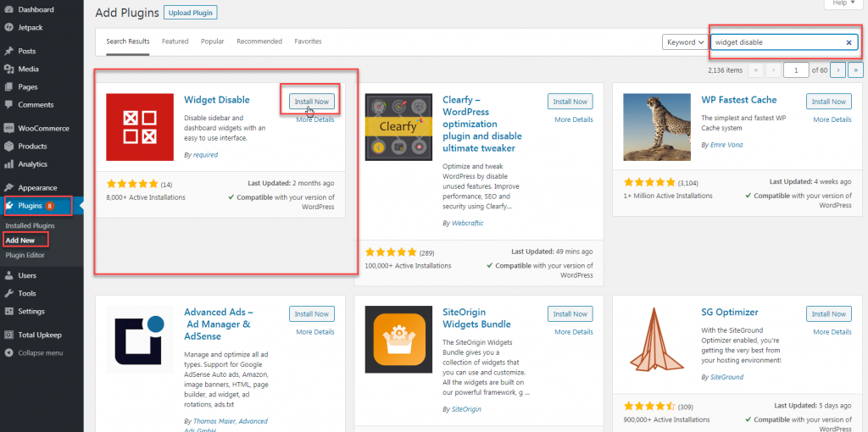The width and height of the screenshot is (868, 432).
Task: Open the WP Fastest Cache cheetah thumbnail
Action: [657, 127]
